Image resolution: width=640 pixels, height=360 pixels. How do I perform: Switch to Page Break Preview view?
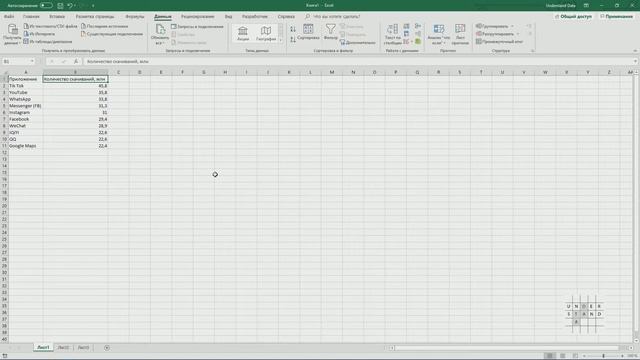coord(575,356)
